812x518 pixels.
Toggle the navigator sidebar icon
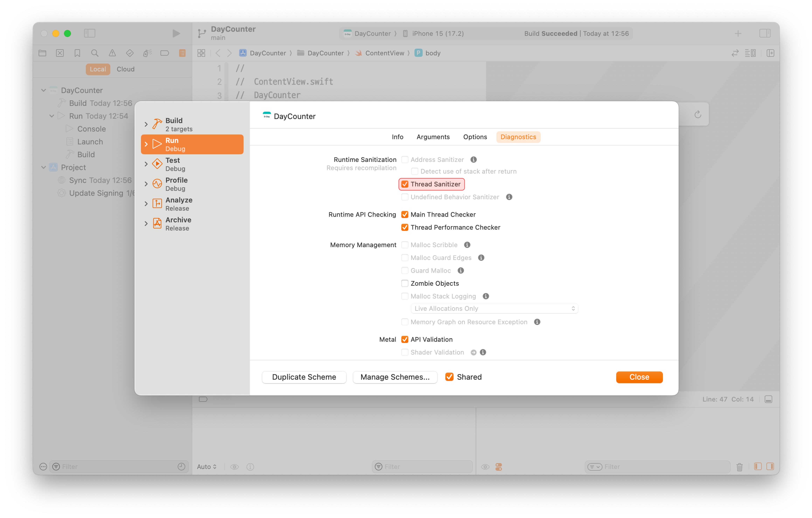tap(90, 33)
